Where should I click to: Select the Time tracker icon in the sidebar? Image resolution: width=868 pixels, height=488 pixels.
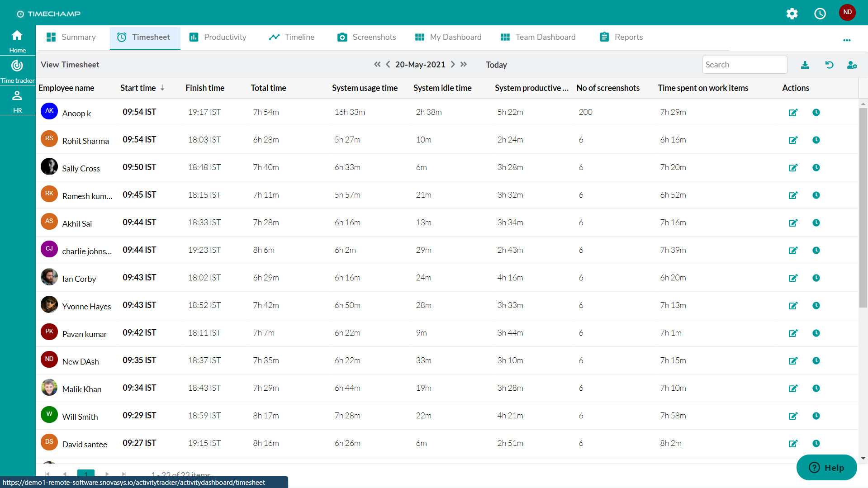pos(17,66)
